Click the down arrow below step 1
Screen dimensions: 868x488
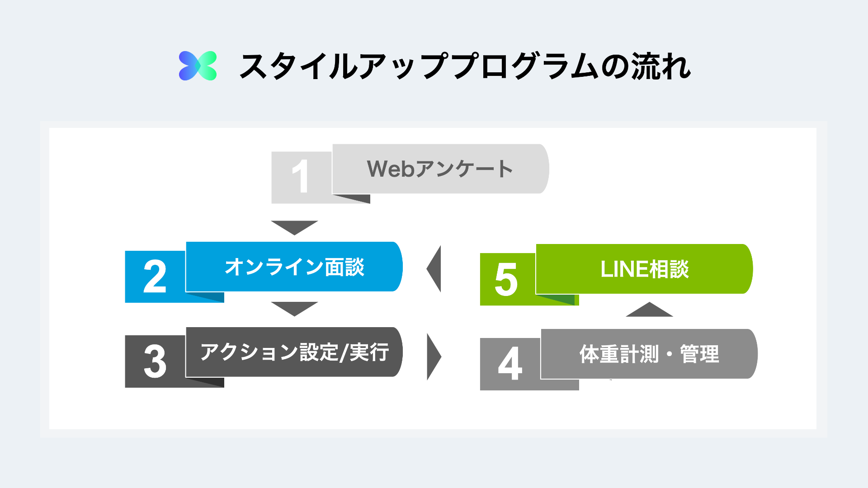tap(294, 227)
